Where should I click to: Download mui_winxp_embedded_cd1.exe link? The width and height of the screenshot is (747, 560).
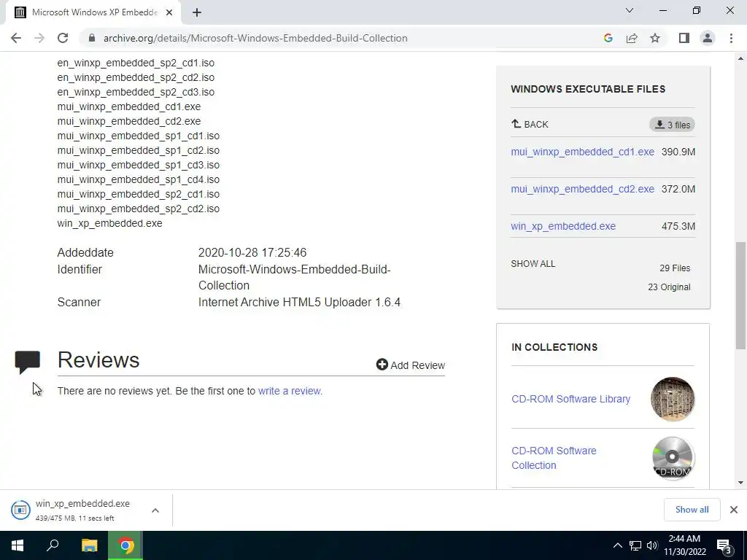pyautogui.click(x=582, y=152)
